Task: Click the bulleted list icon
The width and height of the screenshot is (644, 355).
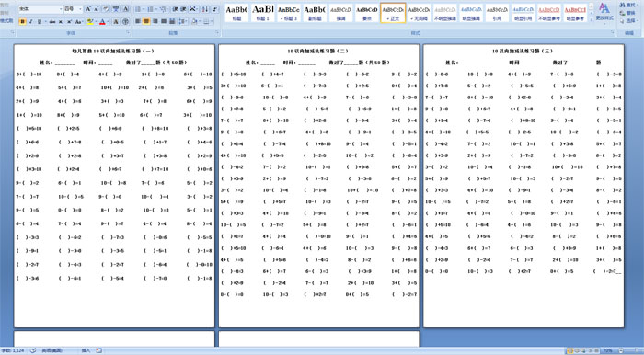Action: pos(139,9)
